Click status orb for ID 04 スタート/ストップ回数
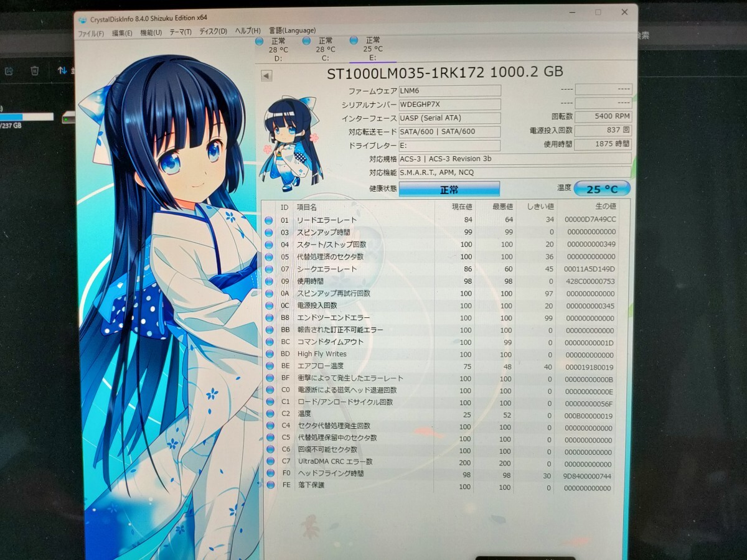This screenshot has width=747, height=560. 269,245
